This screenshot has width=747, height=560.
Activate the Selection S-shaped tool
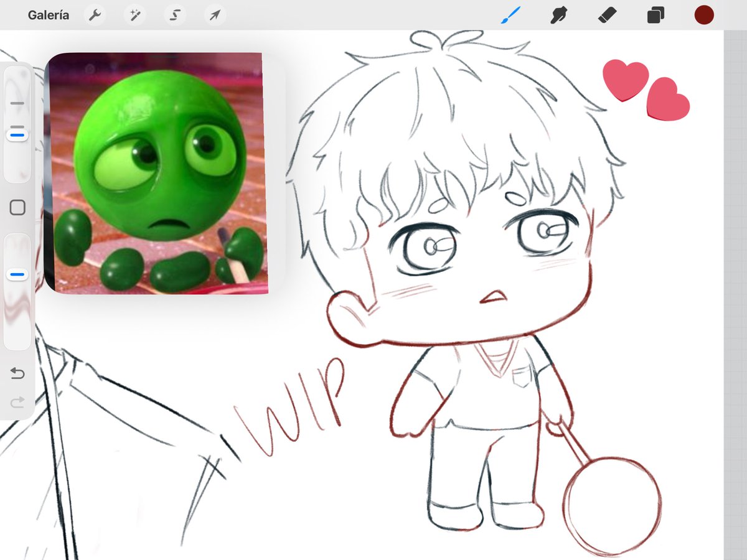(x=175, y=15)
